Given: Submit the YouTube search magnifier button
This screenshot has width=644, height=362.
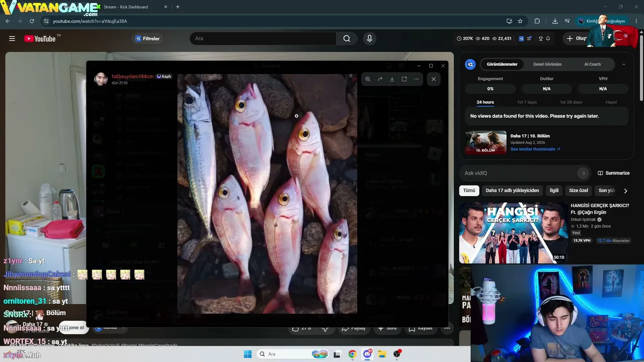Looking at the screenshot, I should pos(347,39).
